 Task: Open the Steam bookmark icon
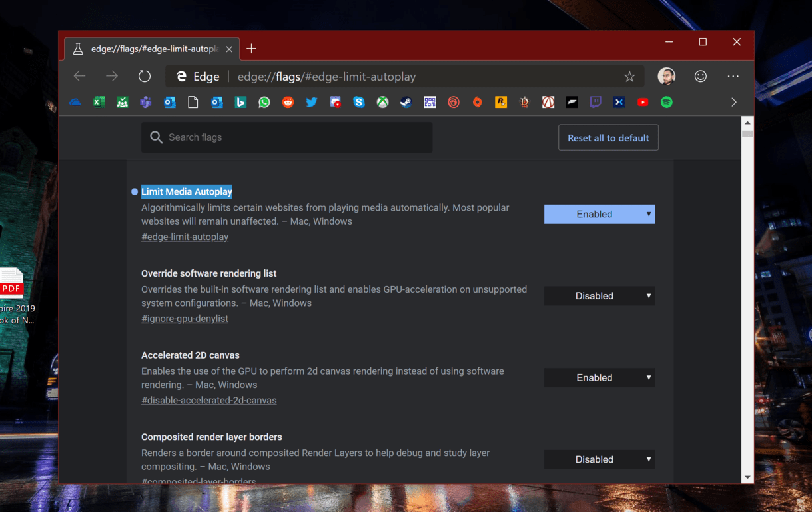(x=406, y=102)
